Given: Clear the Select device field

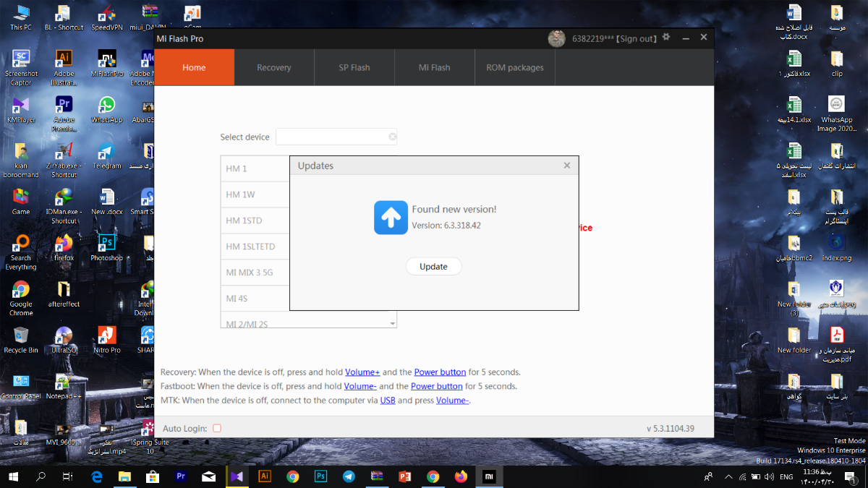Looking at the screenshot, I should (393, 137).
